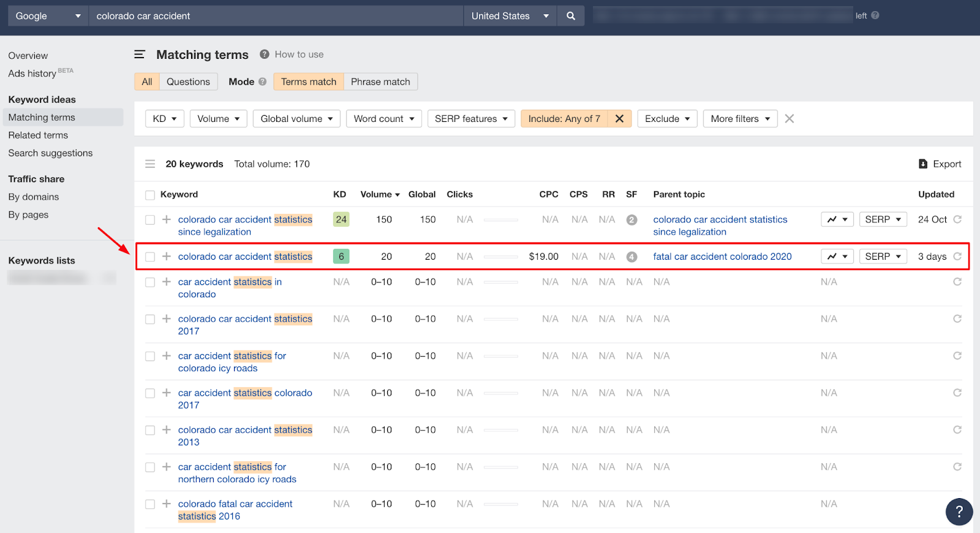This screenshot has height=533, width=980.
Task: Sort the table by Volume column
Action: point(380,194)
